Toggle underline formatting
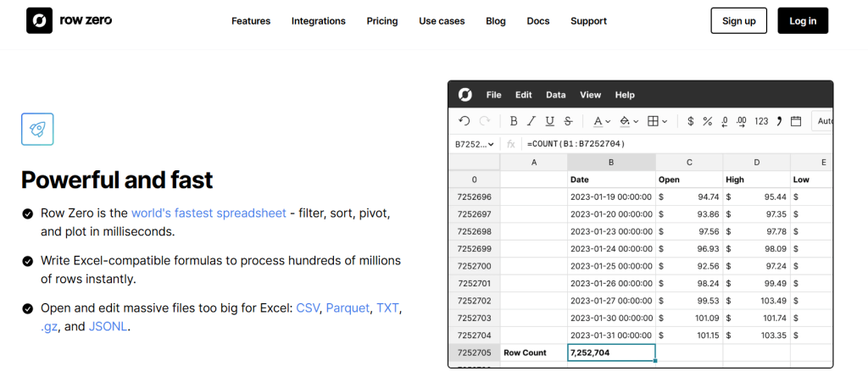The width and height of the screenshot is (868, 377). (x=549, y=121)
